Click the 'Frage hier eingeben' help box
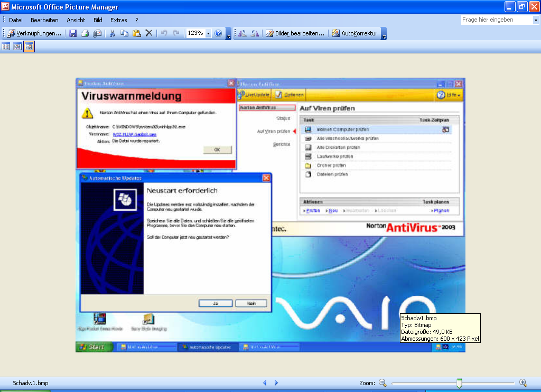 (x=497, y=20)
